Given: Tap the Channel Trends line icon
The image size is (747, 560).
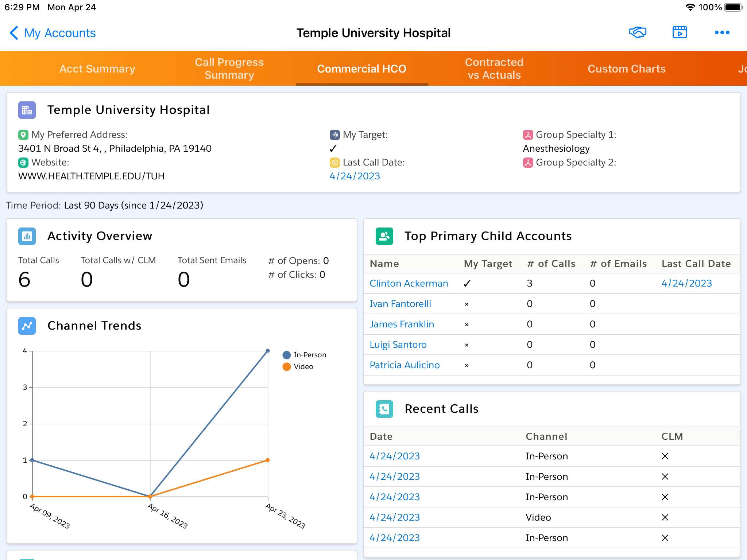Looking at the screenshot, I should point(27,326).
